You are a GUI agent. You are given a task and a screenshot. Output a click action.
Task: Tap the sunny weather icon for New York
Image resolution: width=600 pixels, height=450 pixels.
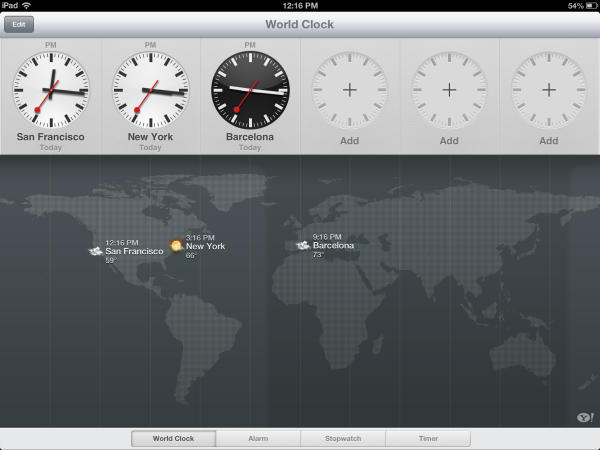(x=177, y=246)
